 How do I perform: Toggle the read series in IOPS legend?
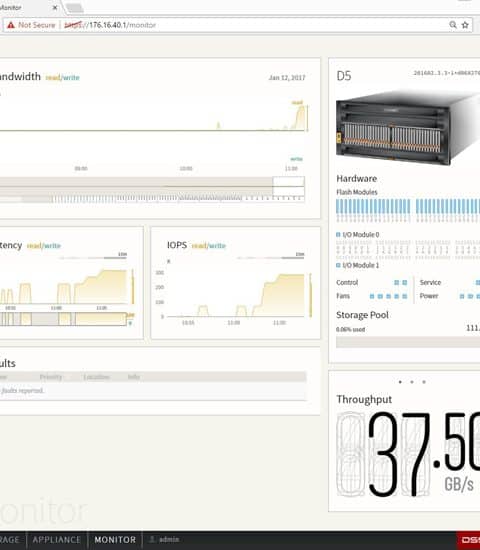pyautogui.click(x=199, y=246)
